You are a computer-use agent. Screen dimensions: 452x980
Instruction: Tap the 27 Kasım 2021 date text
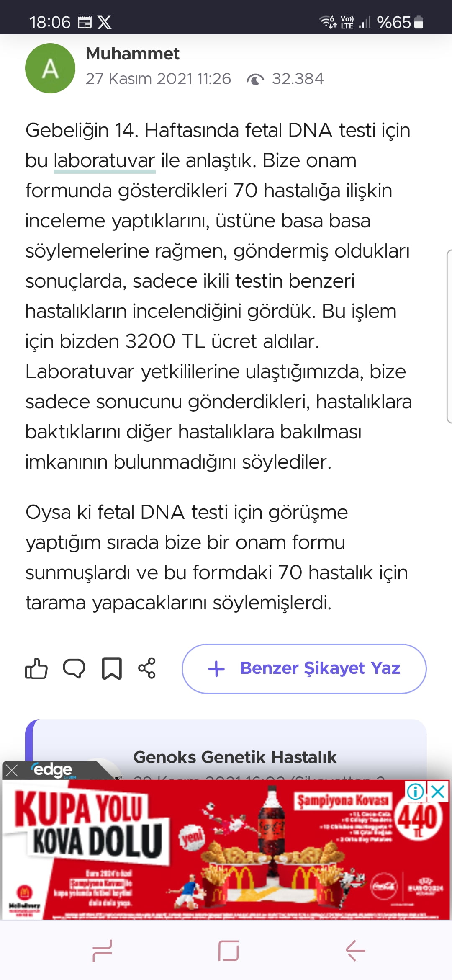(158, 79)
